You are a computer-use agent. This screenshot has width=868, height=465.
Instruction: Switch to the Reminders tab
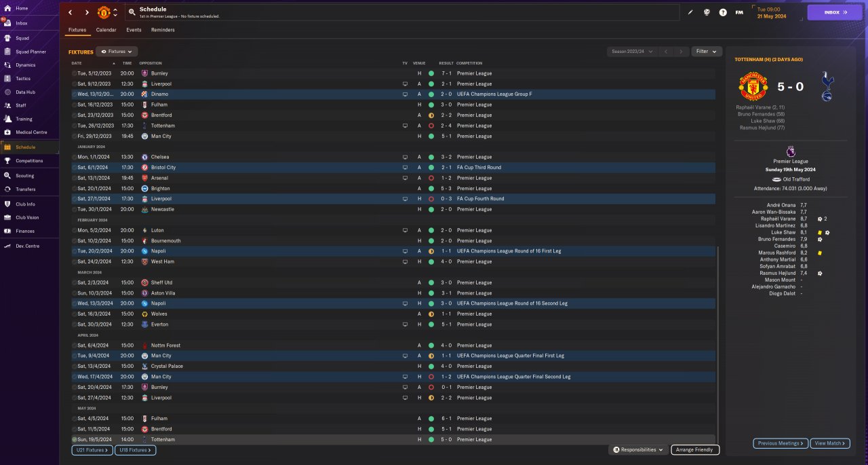(163, 30)
